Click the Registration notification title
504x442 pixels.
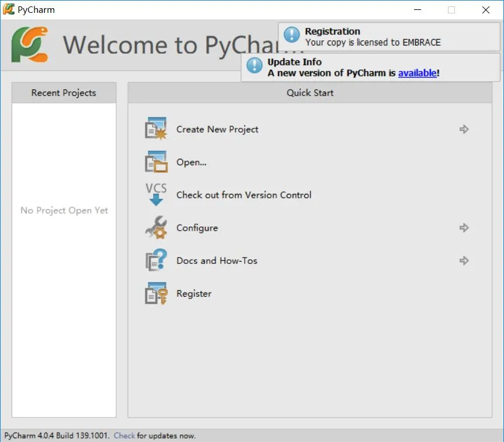(x=332, y=31)
